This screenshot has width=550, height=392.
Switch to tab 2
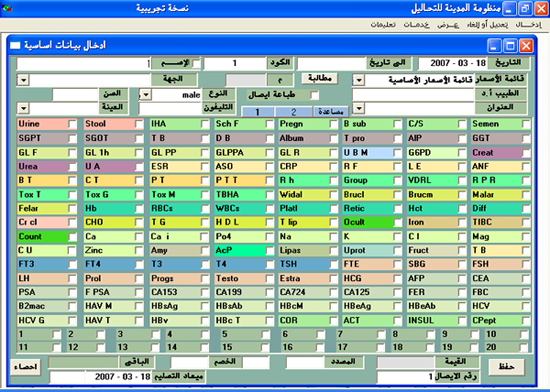pos(294,112)
